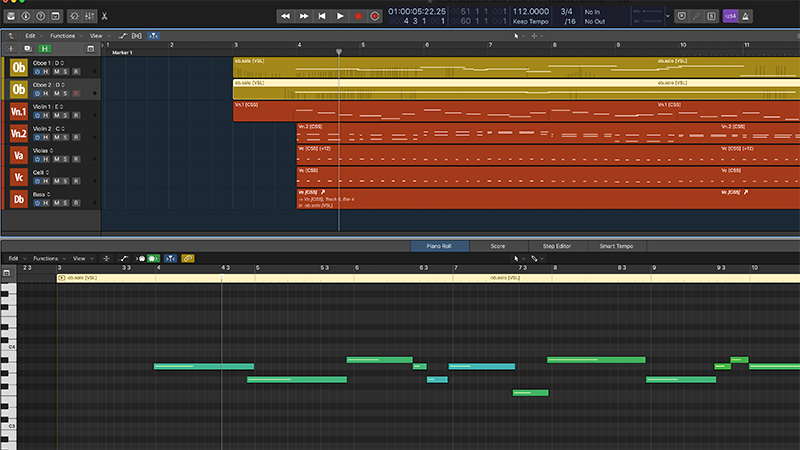Screen dimensions: 800x450
Task: Add new track with plus button
Action: pos(11,48)
